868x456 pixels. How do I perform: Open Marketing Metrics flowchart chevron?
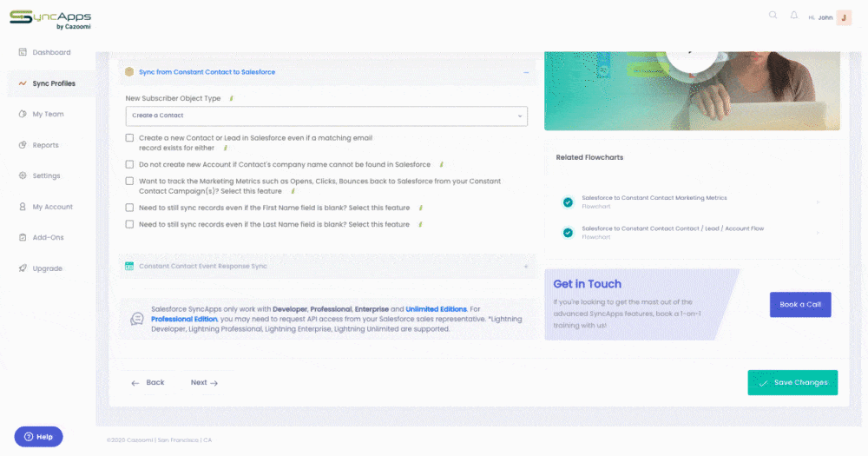pyautogui.click(x=819, y=202)
